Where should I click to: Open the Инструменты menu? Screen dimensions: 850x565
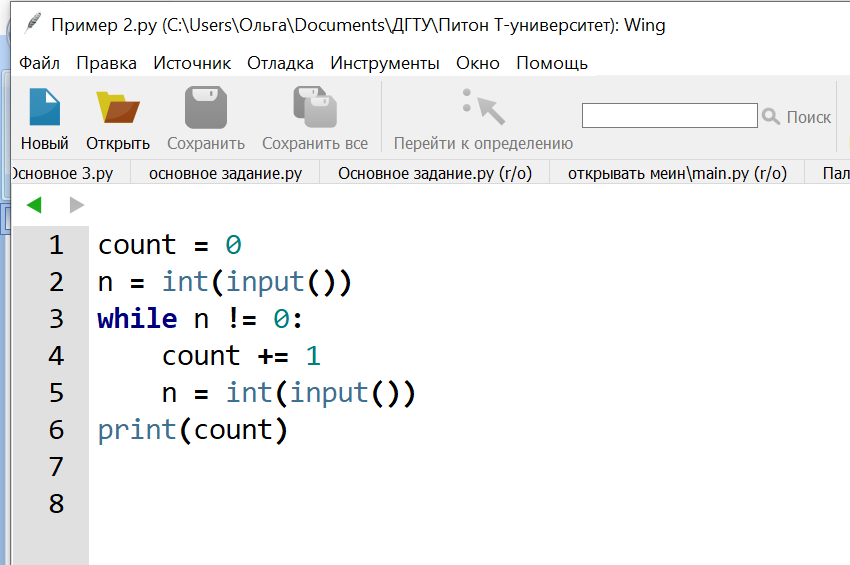click(x=384, y=63)
